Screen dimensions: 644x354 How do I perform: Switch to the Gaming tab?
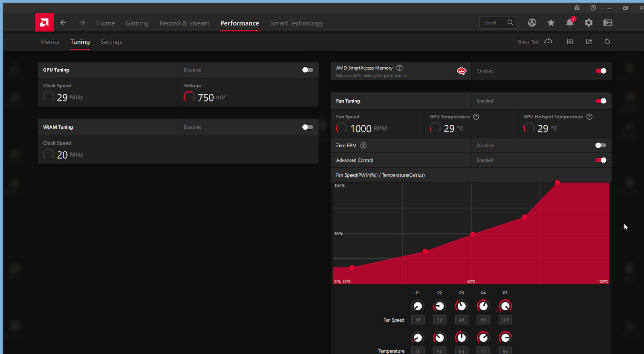(137, 23)
